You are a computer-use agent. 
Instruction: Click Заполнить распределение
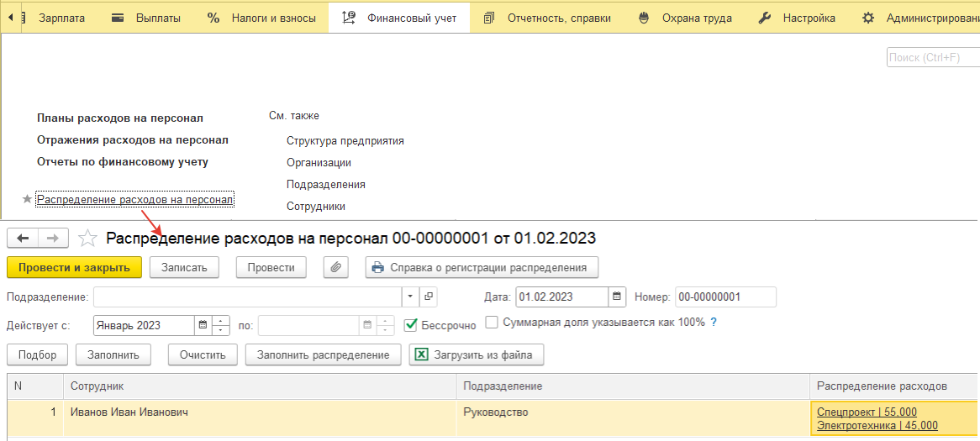pyautogui.click(x=323, y=354)
